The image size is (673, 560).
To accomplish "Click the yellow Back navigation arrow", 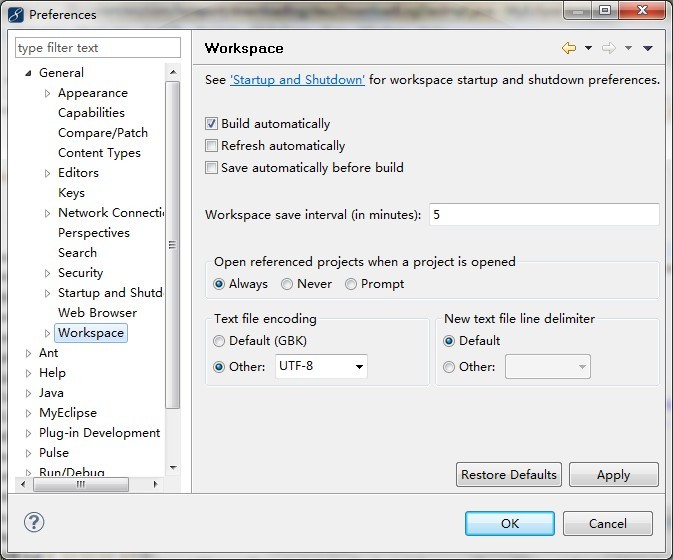I will point(569,48).
